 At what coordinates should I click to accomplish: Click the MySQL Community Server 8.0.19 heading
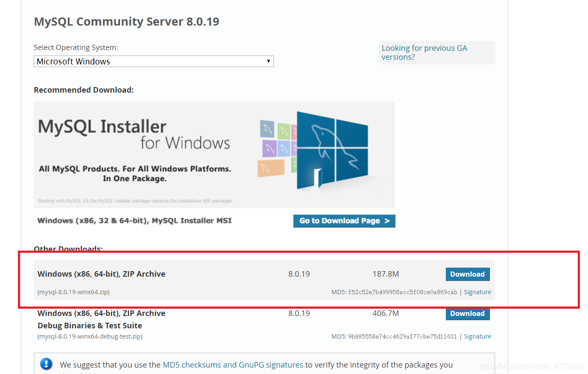tap(127, 21)
